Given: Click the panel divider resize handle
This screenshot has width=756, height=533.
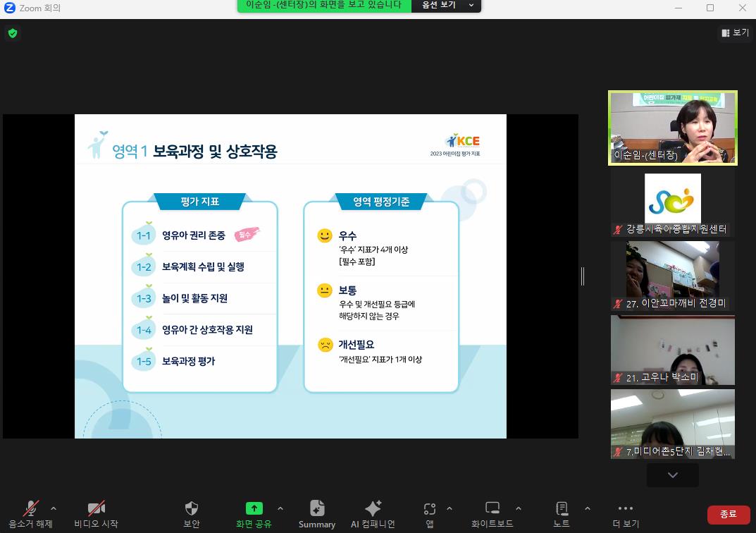Looking at the screenshot, I should tap(583, 276).
